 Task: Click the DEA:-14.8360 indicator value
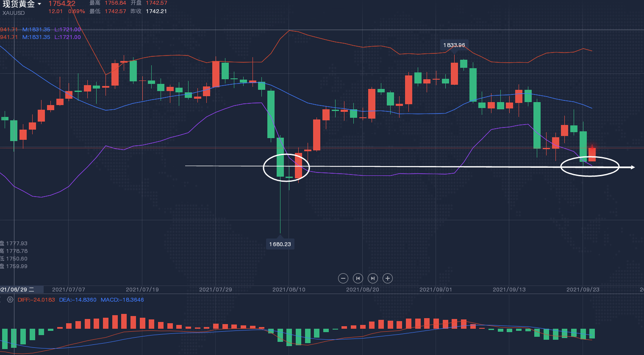coord(78,300)
